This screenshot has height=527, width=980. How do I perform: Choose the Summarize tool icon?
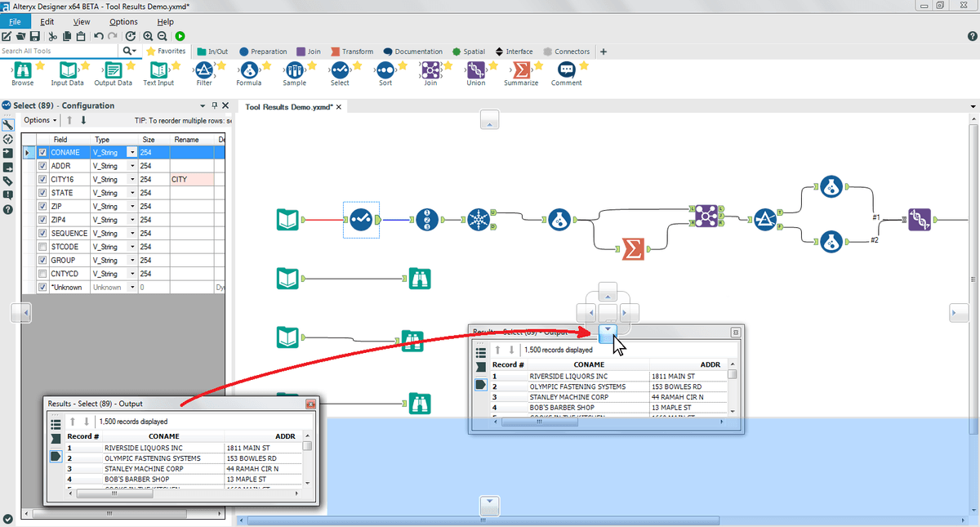(x=520, y=71)
